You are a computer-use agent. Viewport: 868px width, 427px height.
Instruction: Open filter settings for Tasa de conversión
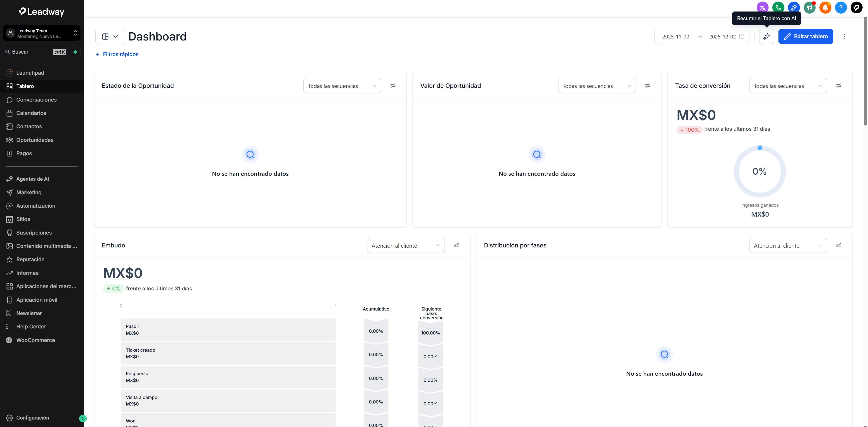pos(839,85)
